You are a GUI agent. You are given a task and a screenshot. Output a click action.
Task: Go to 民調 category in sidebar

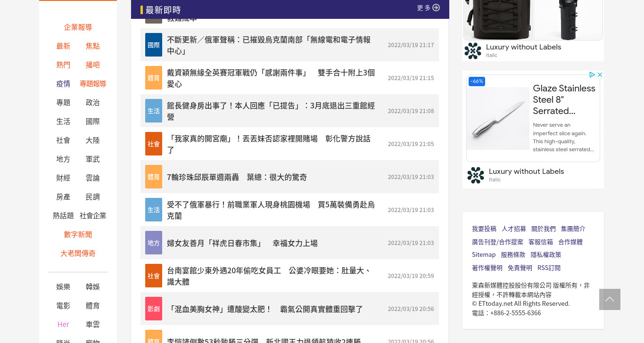pyautogui.click(x=93, y=197)
